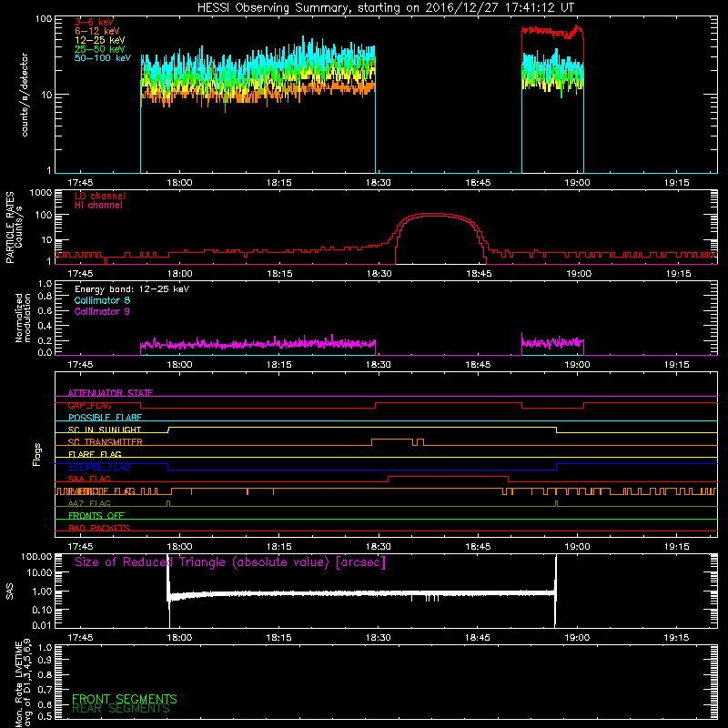
Task: Click the Normalized modulation axis label
Action: [x=23, y=318]
